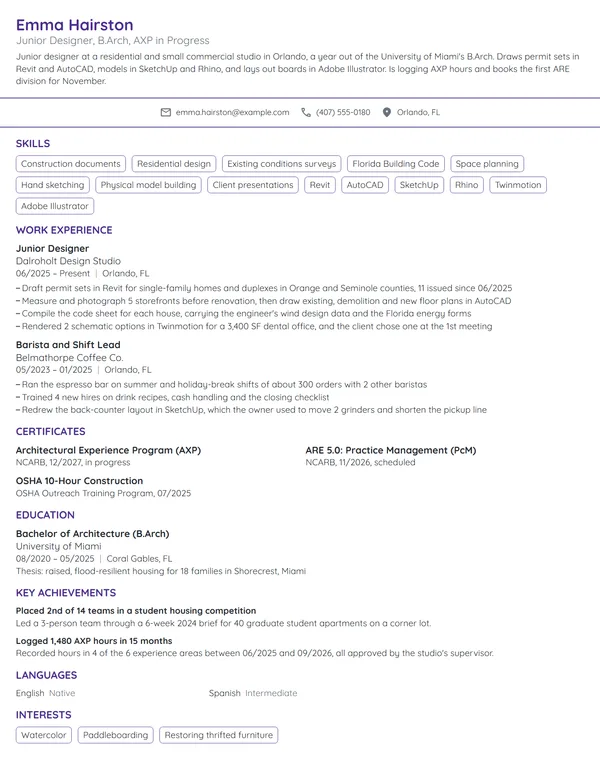The image size is (600, 776).
Task: Click the name Emma Hairston heading
Action: coord(74,25)
